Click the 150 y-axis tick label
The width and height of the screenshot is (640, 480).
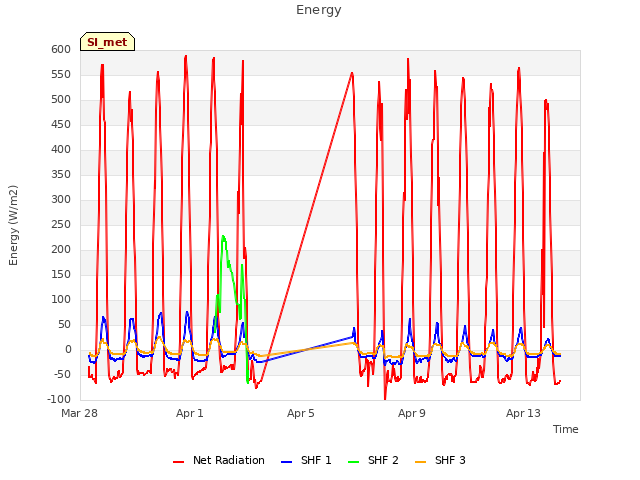[x=61, y=275]
